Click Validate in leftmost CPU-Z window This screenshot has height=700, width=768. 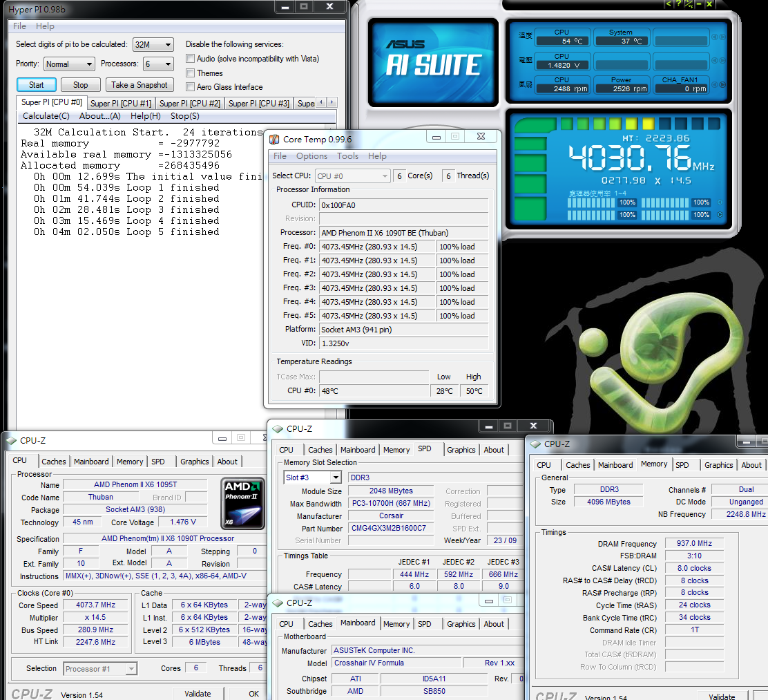click(x=198, y=694)
